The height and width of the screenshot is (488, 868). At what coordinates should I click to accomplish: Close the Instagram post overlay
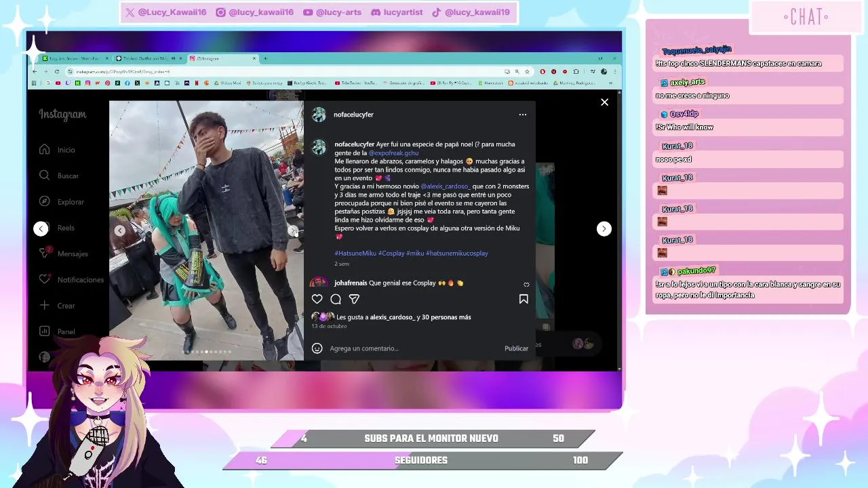(x=604, y=102)
